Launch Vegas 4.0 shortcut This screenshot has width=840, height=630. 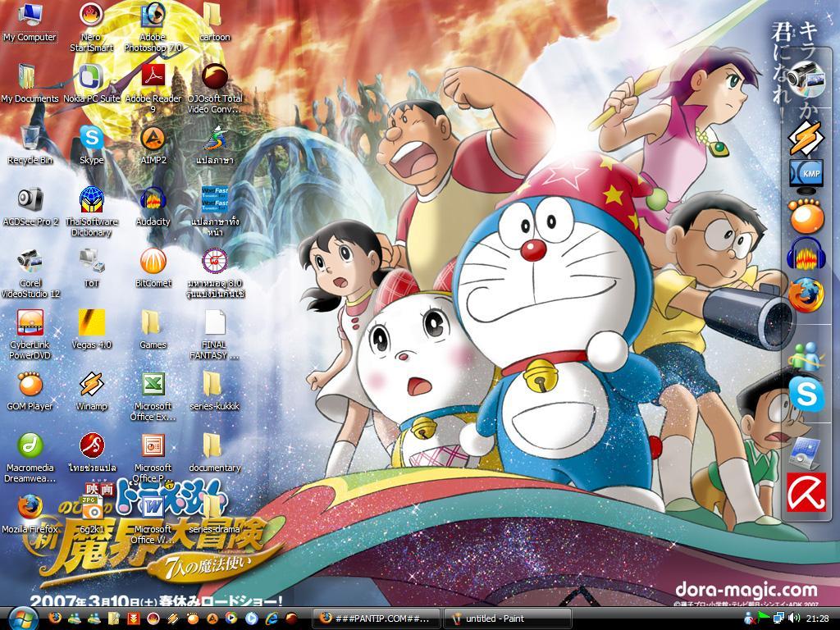92,330
